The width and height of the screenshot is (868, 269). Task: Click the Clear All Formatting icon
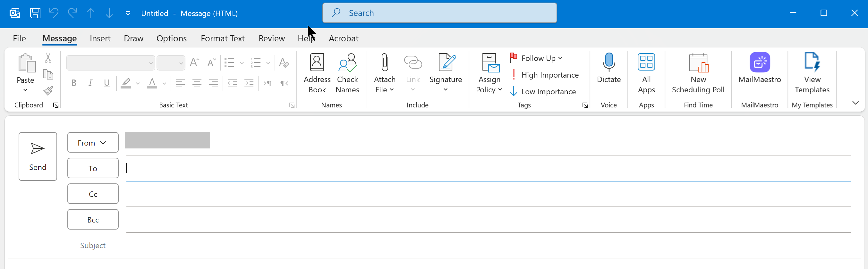[284, 63]
